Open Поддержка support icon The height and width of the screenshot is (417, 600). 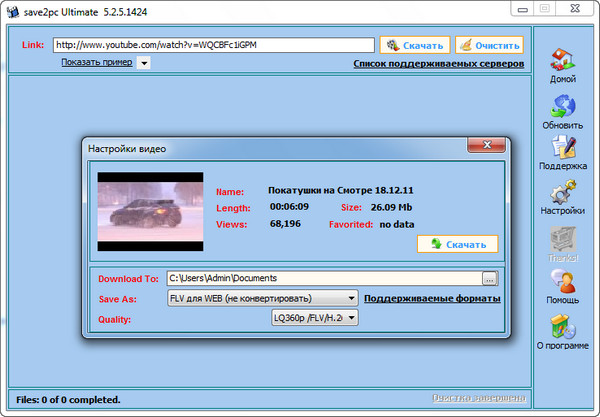click(563, 148)
